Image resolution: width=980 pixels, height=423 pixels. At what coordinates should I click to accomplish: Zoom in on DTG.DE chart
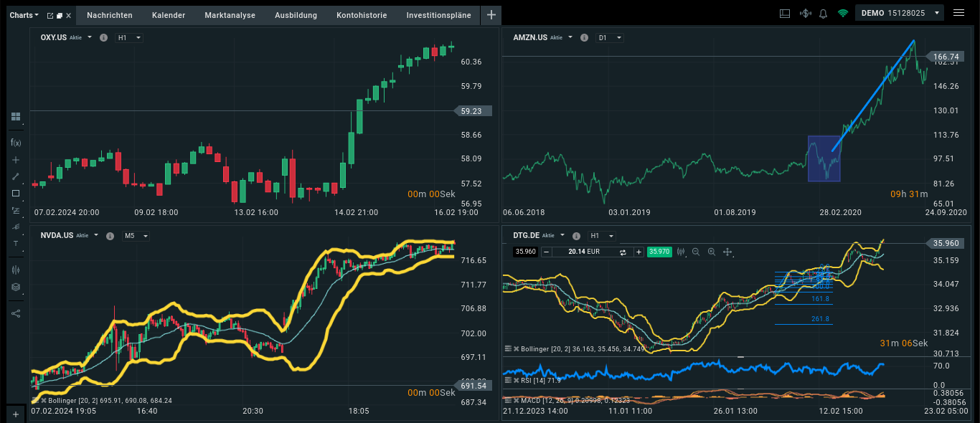(x=712, y=252)
